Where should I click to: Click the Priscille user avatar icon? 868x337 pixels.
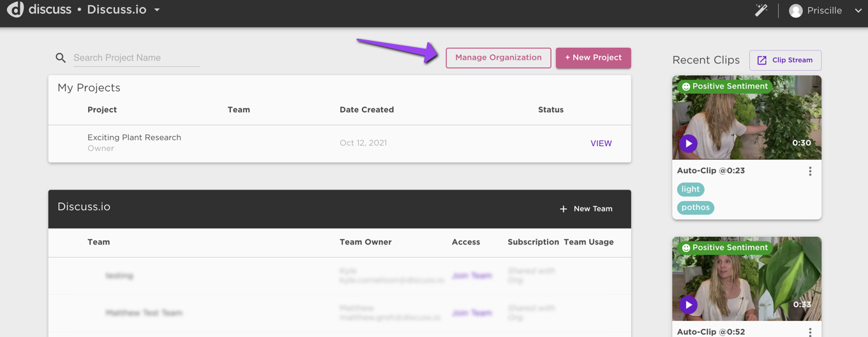(x=795, y=11)
